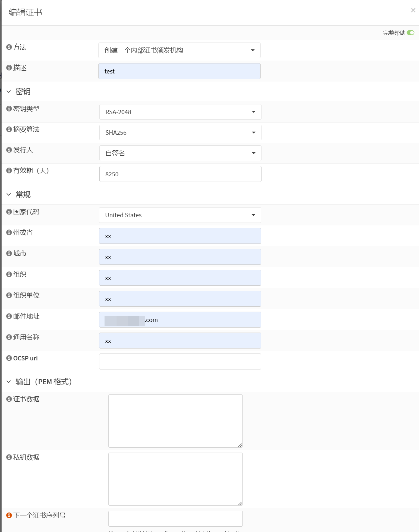Open the United States country dropdown

coord(180,215)
